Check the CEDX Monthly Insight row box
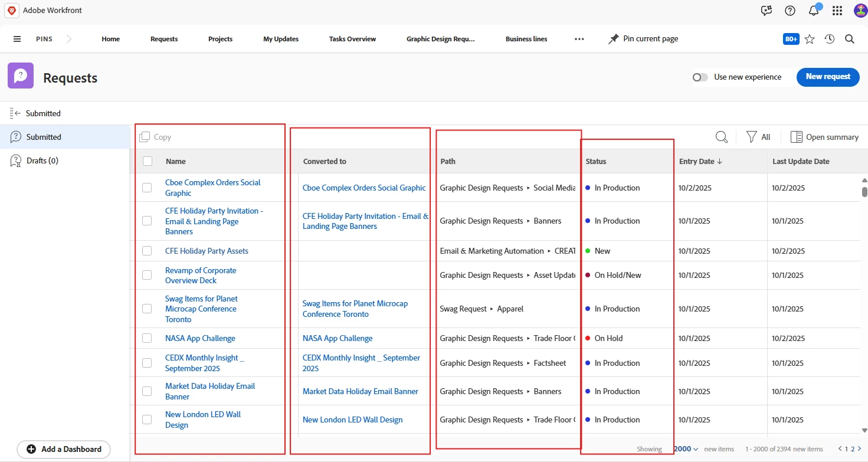The image size is (868, 462). pyautogui.click(x=147, y=363)
